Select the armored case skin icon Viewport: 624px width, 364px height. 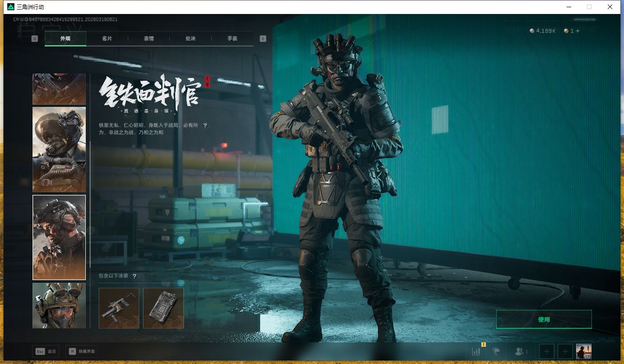click(x=163, y=308)
